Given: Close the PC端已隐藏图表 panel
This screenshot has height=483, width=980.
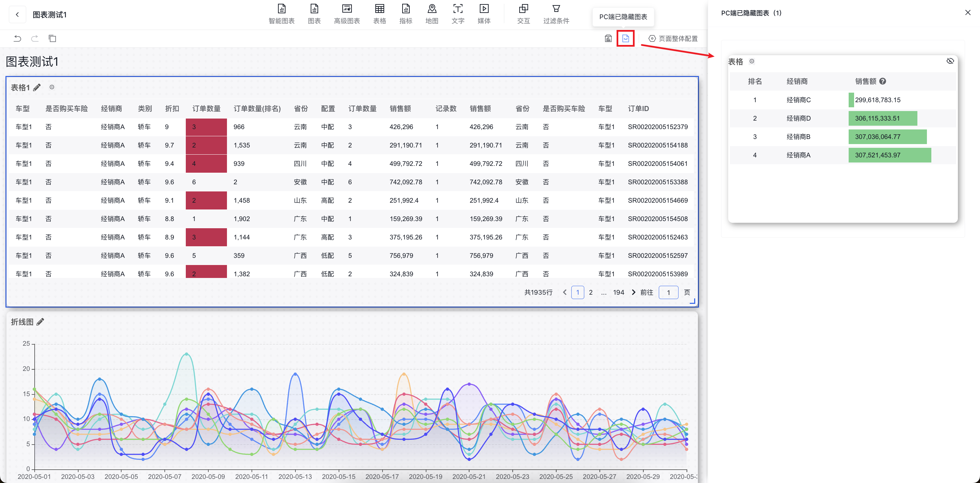Looking at the screenshot, I should click(x=968, y=13).
